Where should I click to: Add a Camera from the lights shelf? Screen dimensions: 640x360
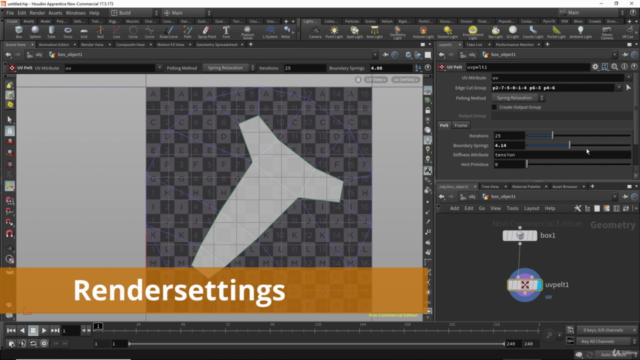coord(315,32)
